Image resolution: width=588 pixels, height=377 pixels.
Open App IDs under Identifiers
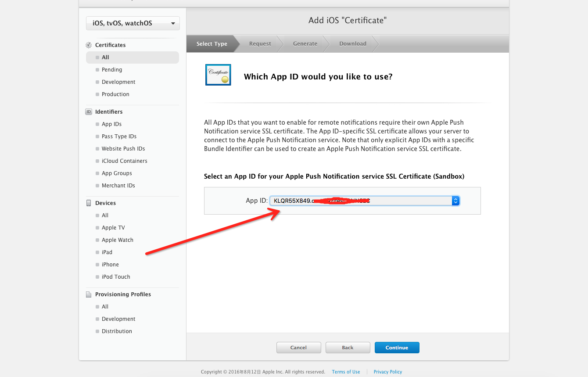tap(111, 124)
